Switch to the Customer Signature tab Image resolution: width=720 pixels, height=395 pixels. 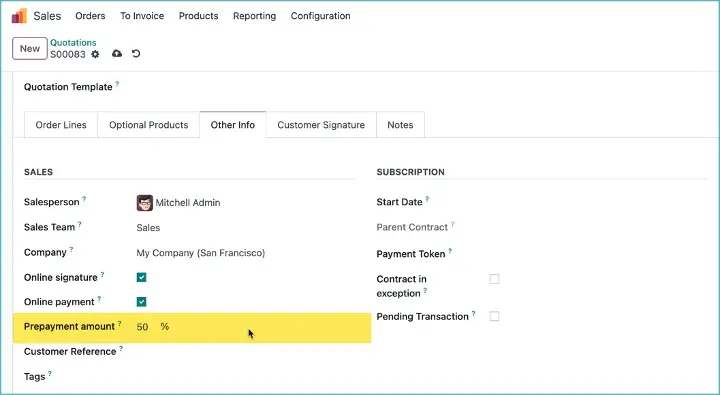click(x=321, y=125)
